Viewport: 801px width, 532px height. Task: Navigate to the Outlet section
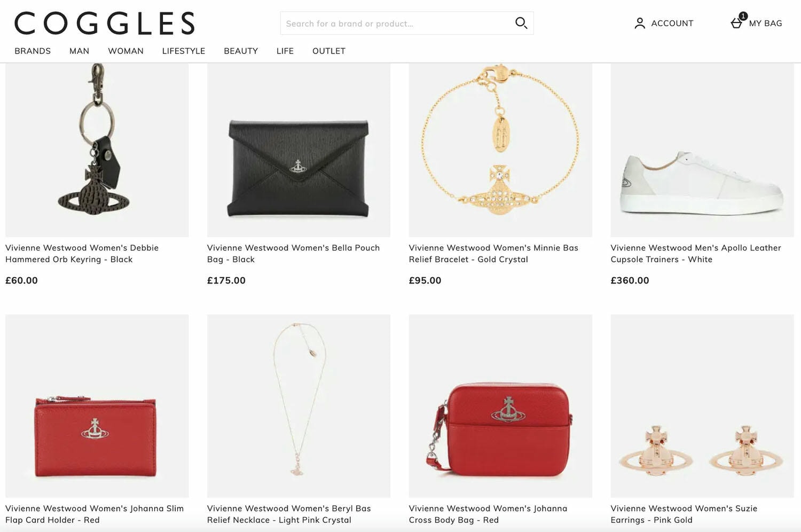(329, 51)
